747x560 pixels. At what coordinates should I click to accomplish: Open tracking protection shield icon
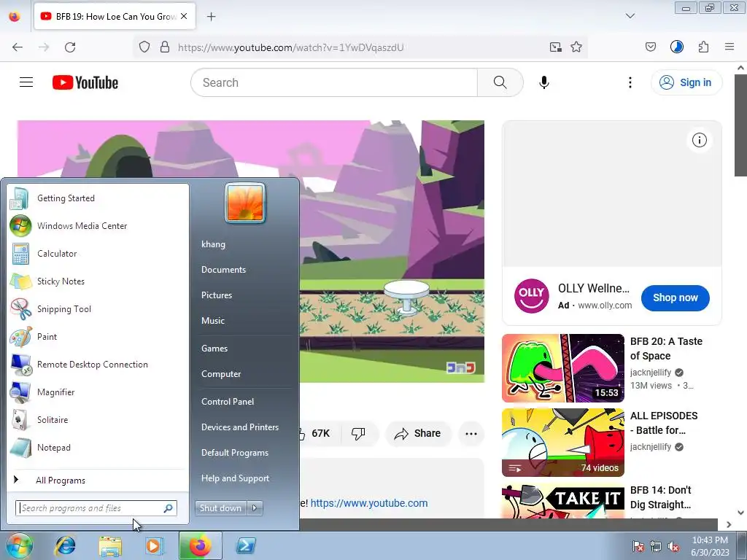click(x=144, y=47)
